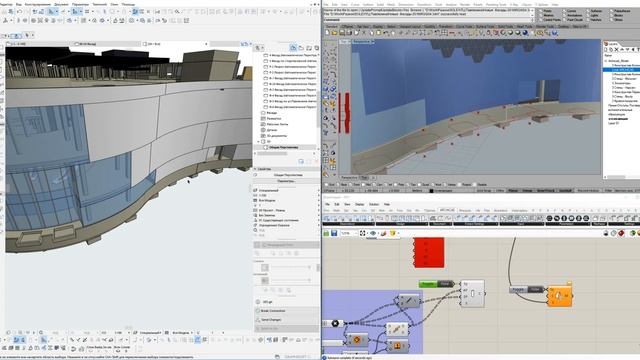Toggle Curves selection filter checkbox in Rhino

(565, 11)
